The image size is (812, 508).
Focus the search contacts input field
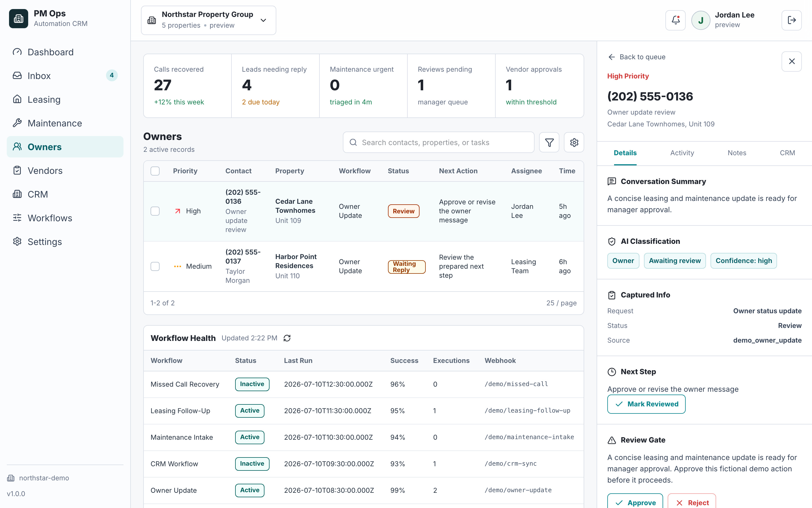[438, 143]
